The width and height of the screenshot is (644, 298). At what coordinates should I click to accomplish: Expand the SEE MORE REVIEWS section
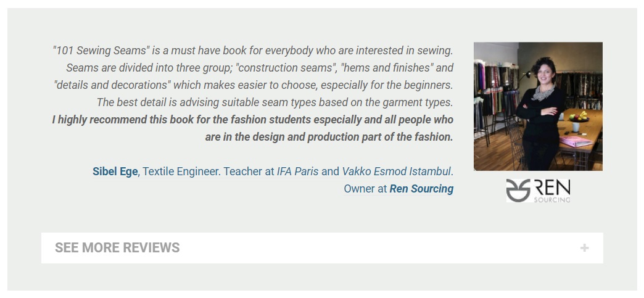click(x=117, y=248)
